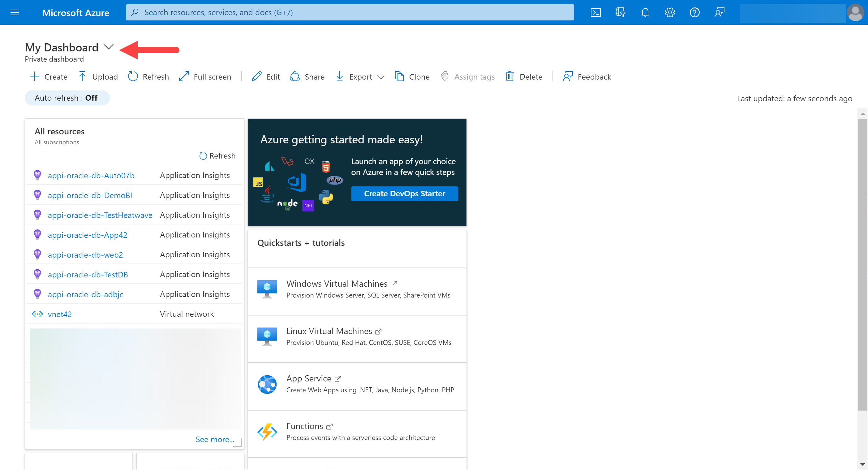Click the Edit toolbar label
Viewport: 868px width, 470px height.
(x=273, y=77)
